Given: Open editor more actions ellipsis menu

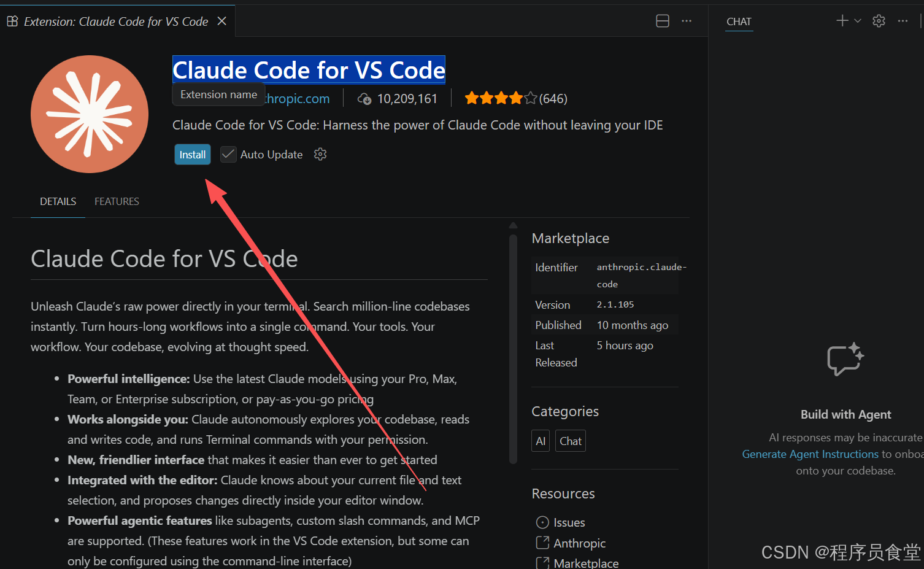Looking at the screenshot, I should 687,21.
